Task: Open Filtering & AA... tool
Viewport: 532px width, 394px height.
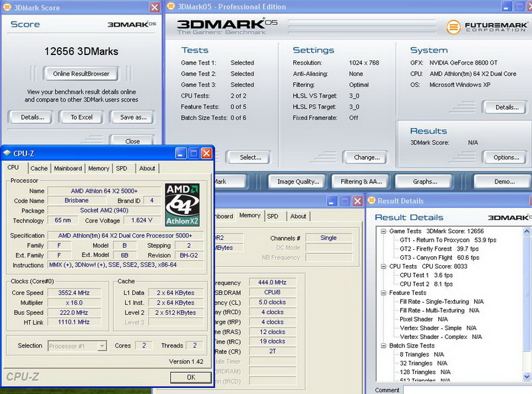Action: [361, 182]
